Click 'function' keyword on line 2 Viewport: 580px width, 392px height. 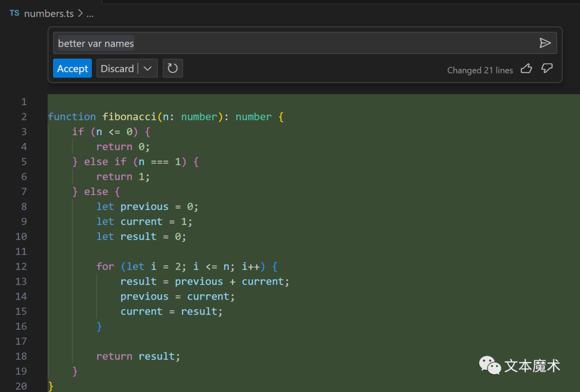tap(72, 117)
